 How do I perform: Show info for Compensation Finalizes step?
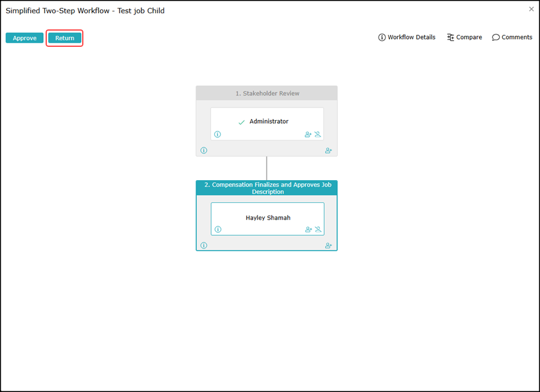(x=204, y=246)
